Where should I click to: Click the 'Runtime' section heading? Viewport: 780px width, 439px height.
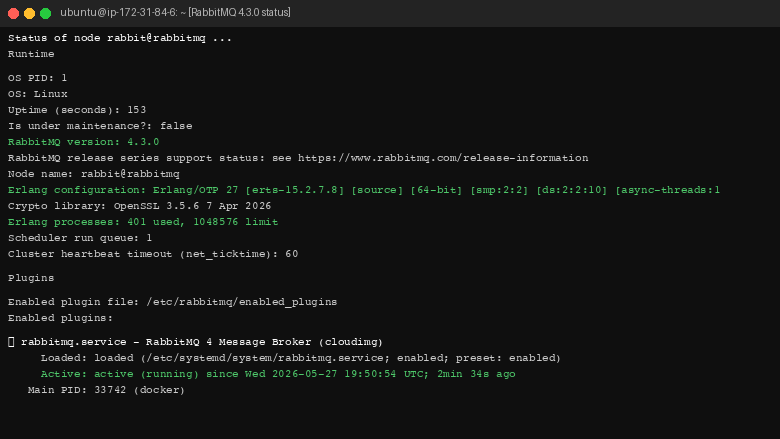click(x=31, y=54)
